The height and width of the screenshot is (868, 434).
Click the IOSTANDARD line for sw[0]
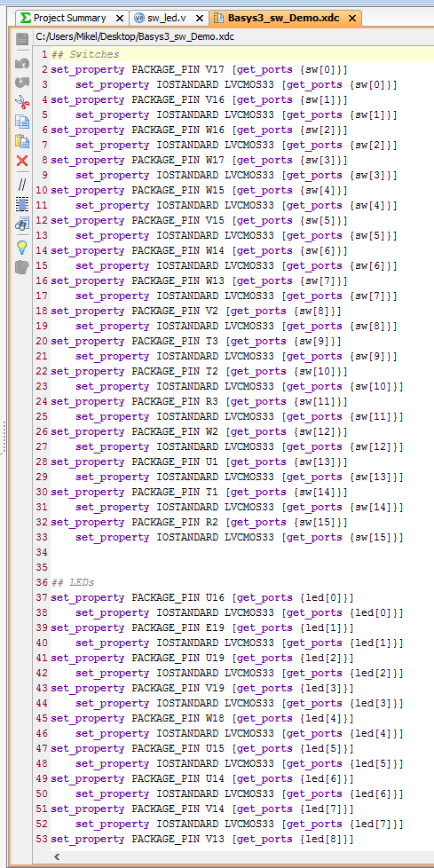tap(236, 84)
